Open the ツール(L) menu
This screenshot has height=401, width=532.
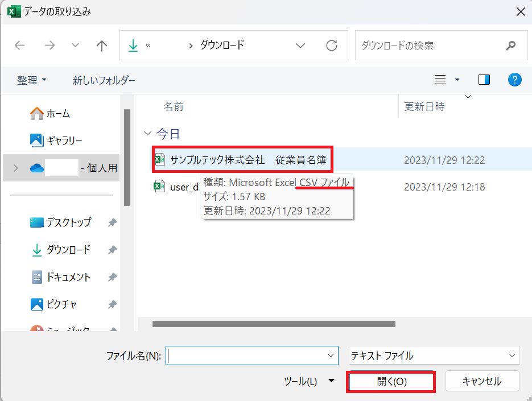point(309,381)
